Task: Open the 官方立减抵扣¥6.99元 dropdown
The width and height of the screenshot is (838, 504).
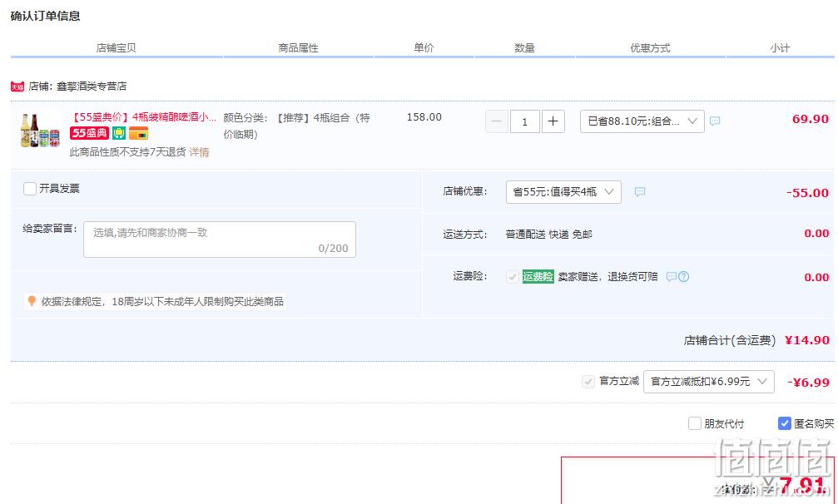Action: coord(709,382)
